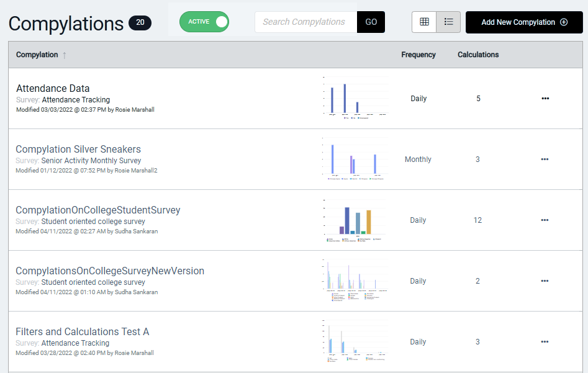The image size is (588, 373).
Task: Open options for Filters and Calculations Test A
Action: (x=545, y=341)
